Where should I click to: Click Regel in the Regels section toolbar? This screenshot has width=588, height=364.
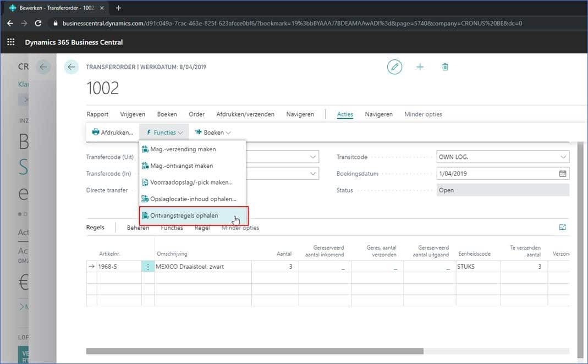coord(202,228)
